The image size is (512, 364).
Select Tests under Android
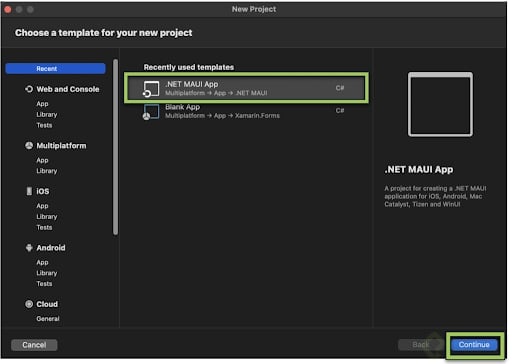[44, 283]
